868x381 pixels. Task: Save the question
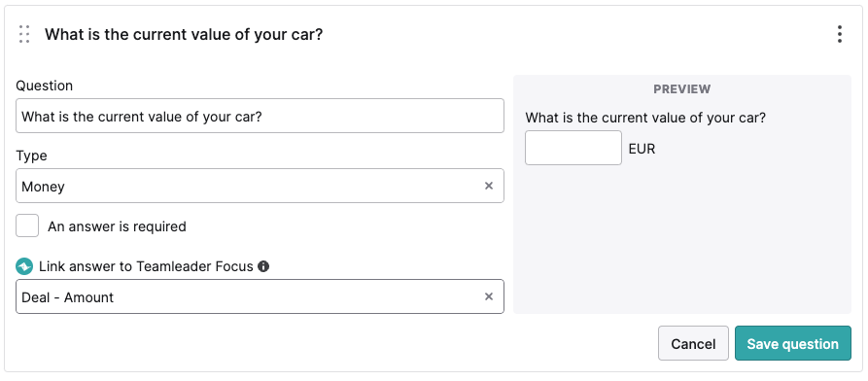[x=793, y=343]
